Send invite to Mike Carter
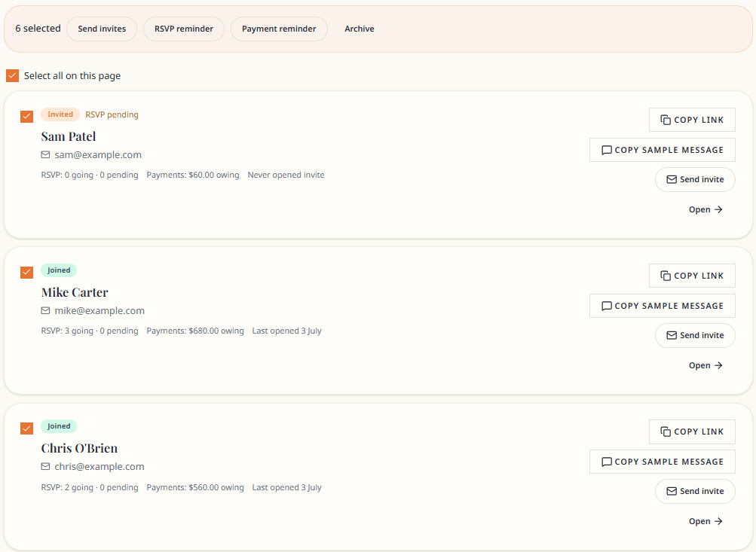 695,335
